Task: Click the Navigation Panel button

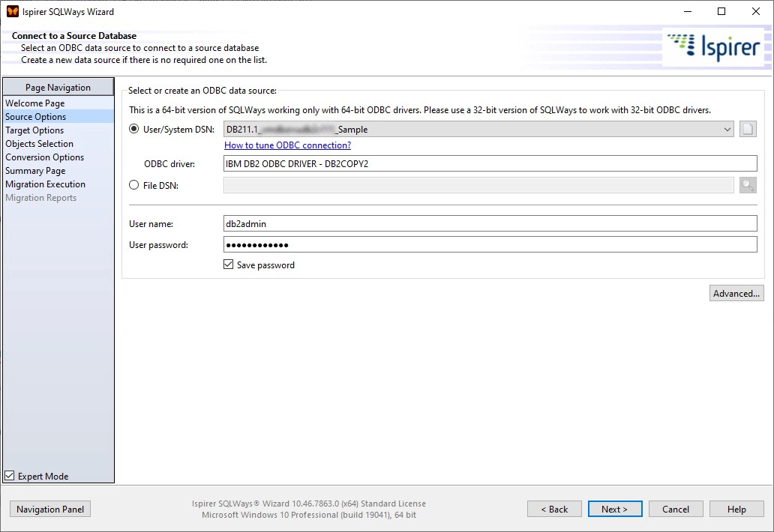Action: tap(49, 509)
